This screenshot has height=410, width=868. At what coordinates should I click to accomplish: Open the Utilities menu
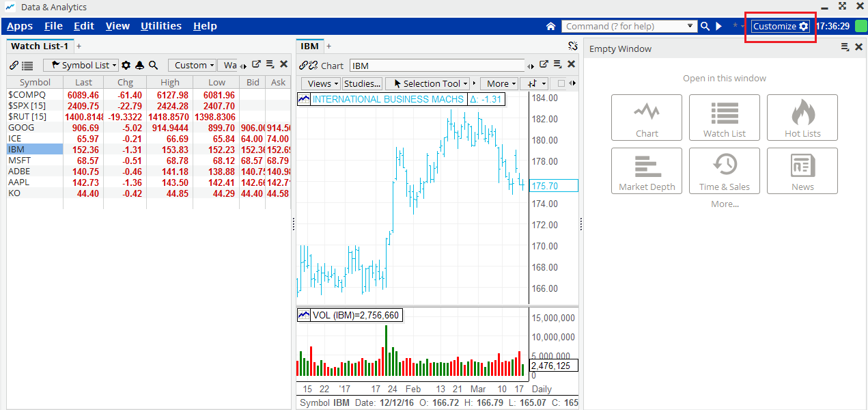coord(161,26)
